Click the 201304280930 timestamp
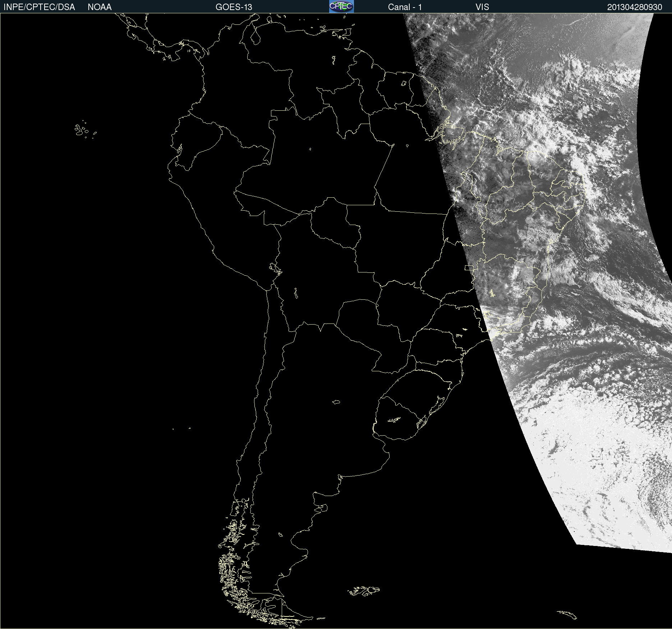Image resolution: width=672 pixels, height=629 pixels. point(634,7)
